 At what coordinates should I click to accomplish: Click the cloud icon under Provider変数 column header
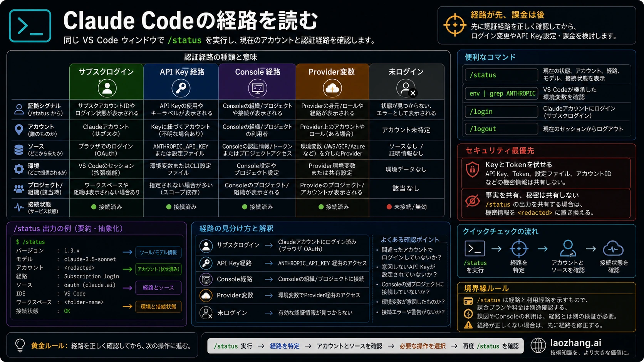(332, 88)
